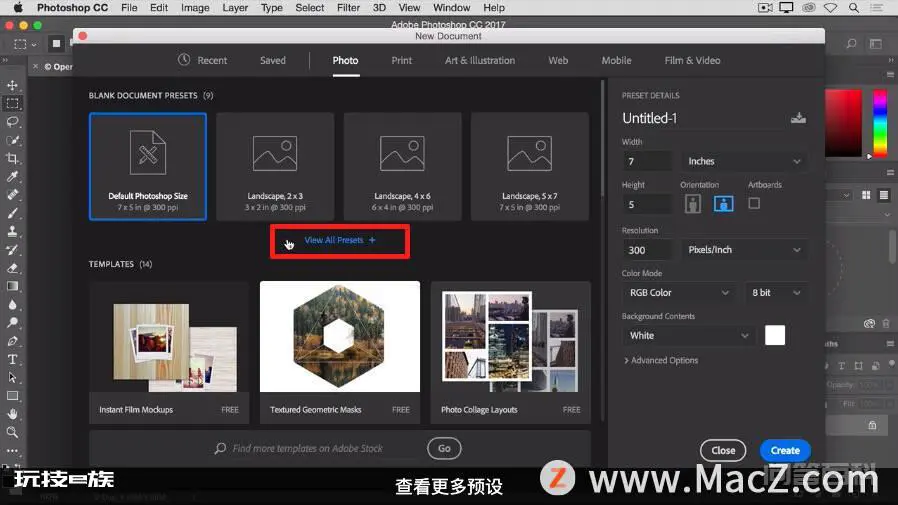Image resolution: width=898 pixels, height=505 pixels.
Task: Select the Eraser tool
Action: pos(12,268)
